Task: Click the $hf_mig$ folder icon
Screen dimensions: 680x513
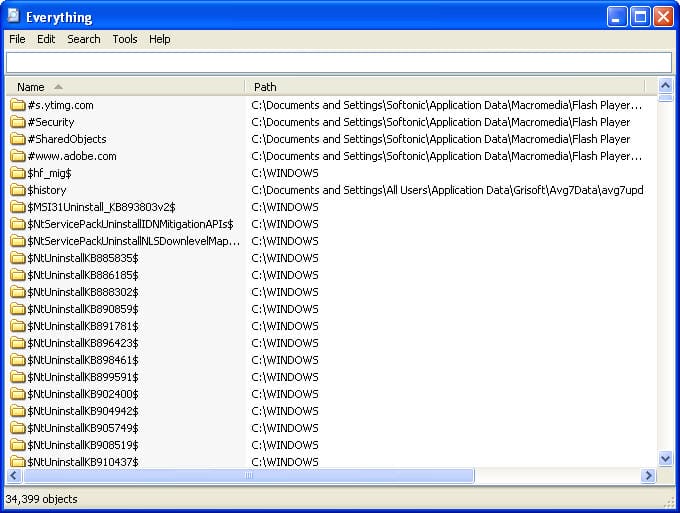Action: click(x=18, y=173)
